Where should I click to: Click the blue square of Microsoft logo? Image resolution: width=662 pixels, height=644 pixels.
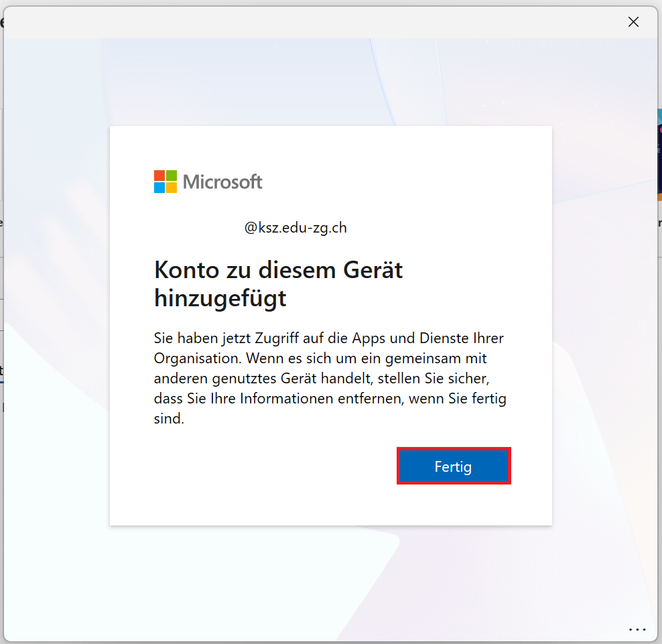(159, 188)
